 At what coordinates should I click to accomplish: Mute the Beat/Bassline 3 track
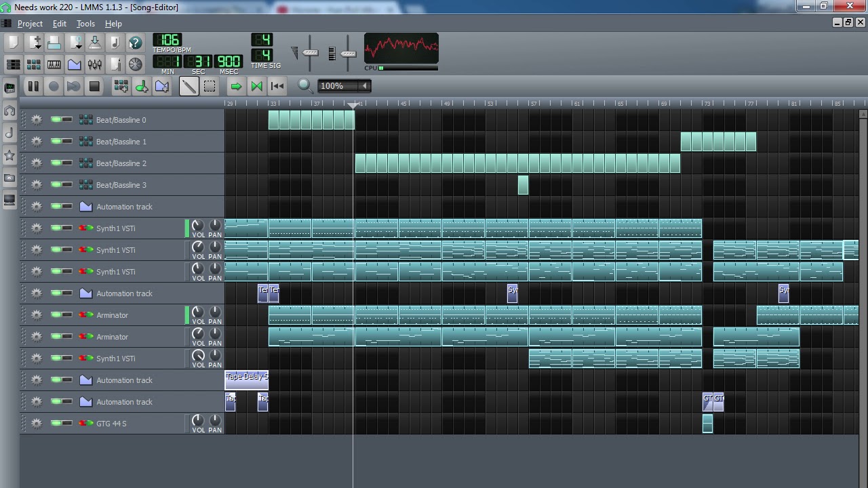(x=56, y=184)
